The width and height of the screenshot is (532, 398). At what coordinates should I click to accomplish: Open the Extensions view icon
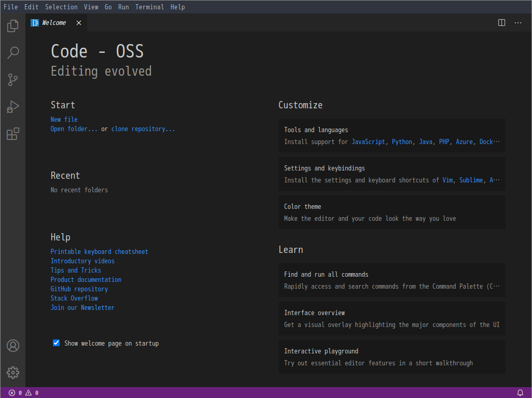click(x=13, y=134)
